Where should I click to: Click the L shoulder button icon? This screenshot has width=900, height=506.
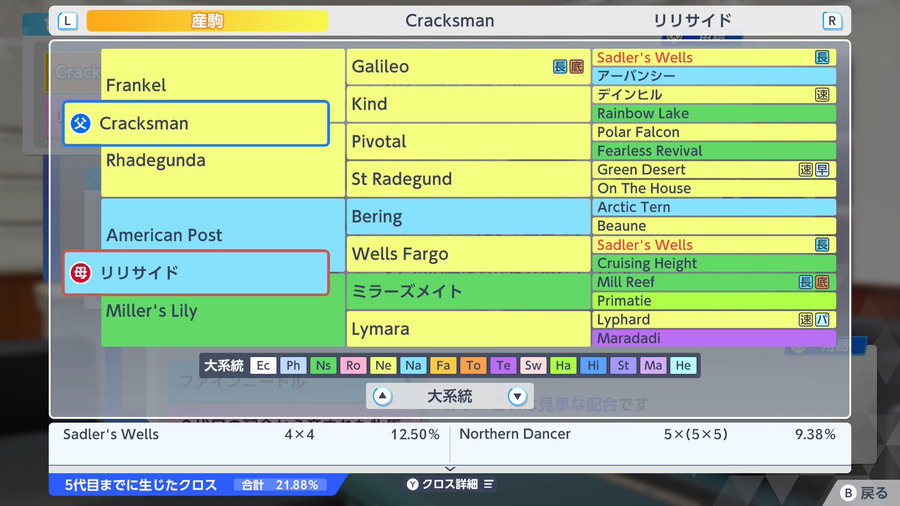pos(68,21)
